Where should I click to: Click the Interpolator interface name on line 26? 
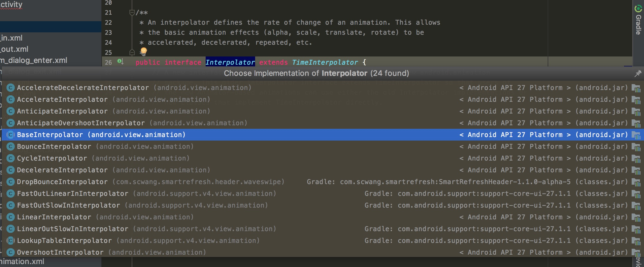[x=230, y=62]
